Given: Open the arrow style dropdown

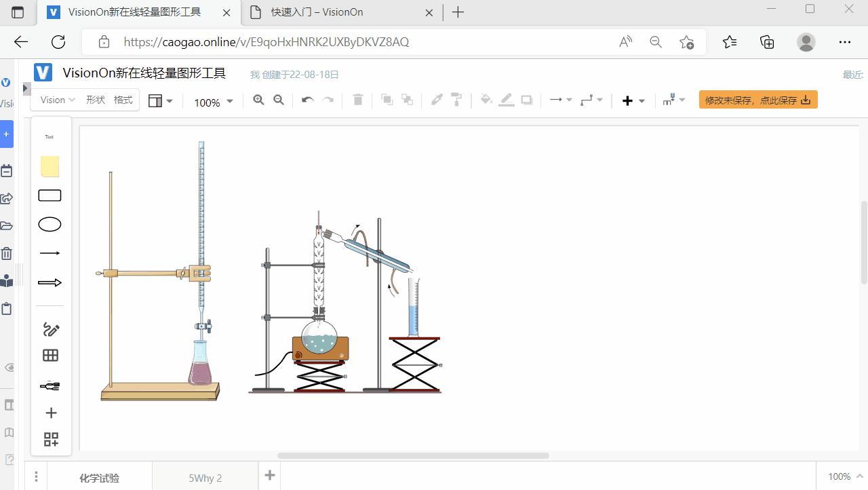Looking at the screenshot, I should tap(560, 99).
